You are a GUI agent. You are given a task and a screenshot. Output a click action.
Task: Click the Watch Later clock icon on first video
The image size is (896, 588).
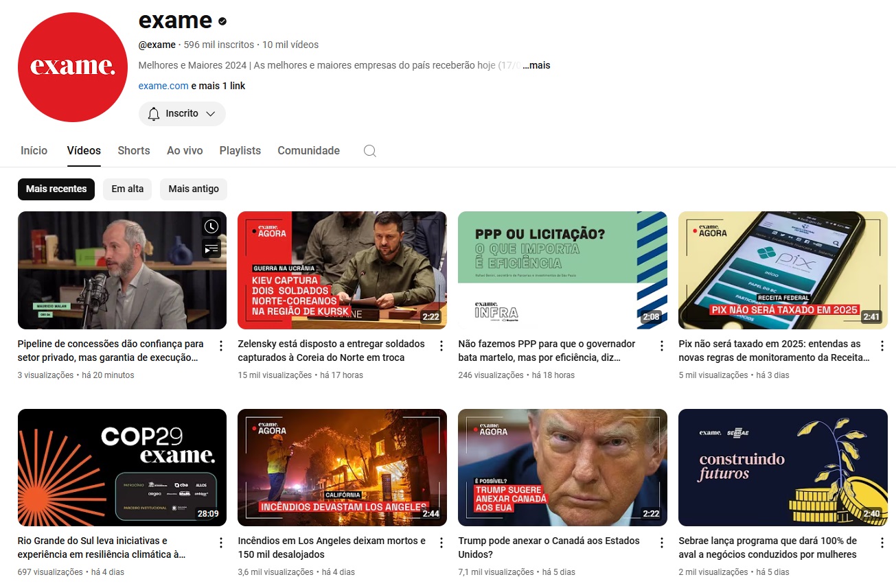(x=211, y=226)
